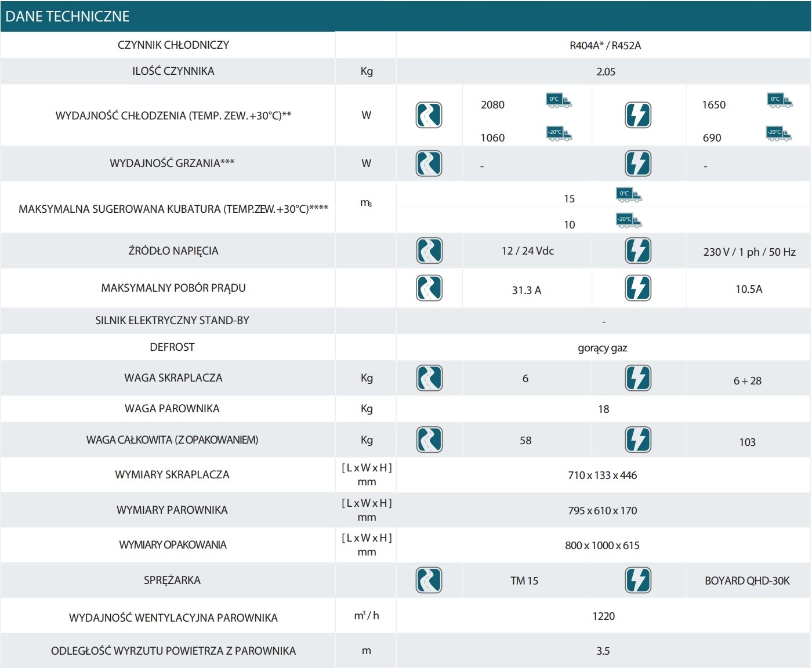812x668 pixels.
Task: Click -20°C truck icon in KUBATURA row
Action: pyautogui.click(x=629, y=220)
